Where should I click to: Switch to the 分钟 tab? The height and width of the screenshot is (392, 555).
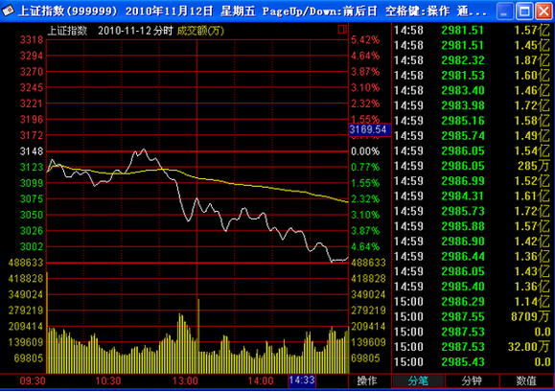[472, 380]
